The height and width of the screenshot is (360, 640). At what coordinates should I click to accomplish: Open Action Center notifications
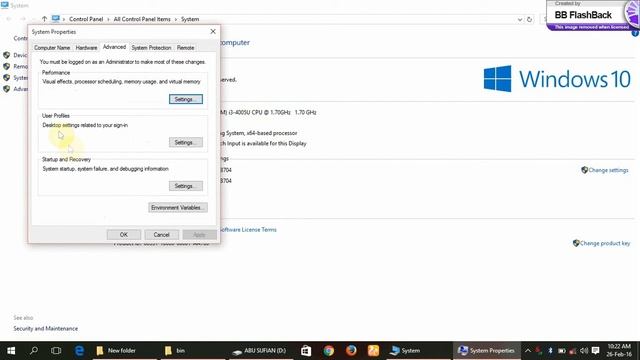point(596,351)
